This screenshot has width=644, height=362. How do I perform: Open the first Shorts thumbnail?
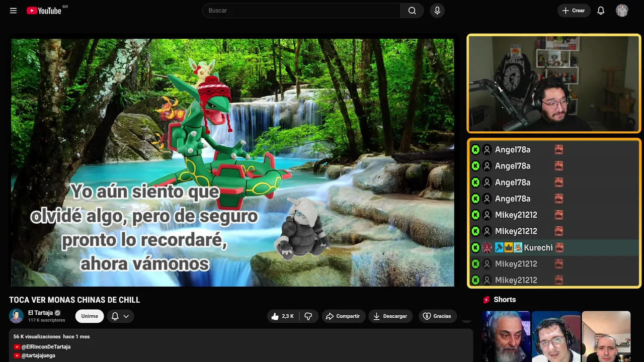(506, 336)
